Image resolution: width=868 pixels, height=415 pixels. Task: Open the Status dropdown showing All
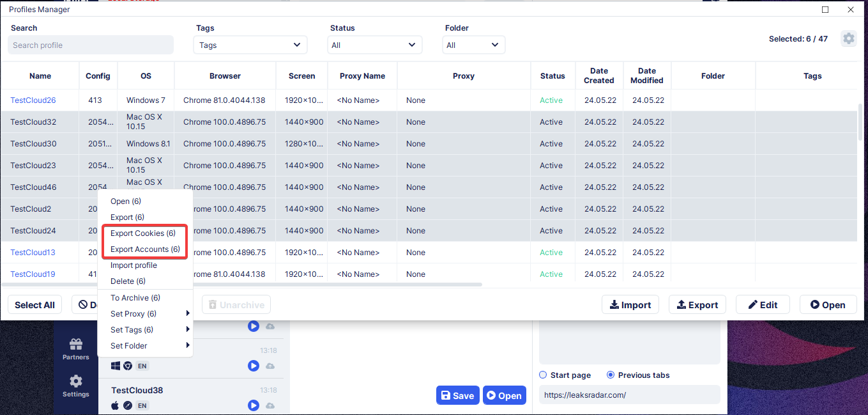(x=375, y=45)
